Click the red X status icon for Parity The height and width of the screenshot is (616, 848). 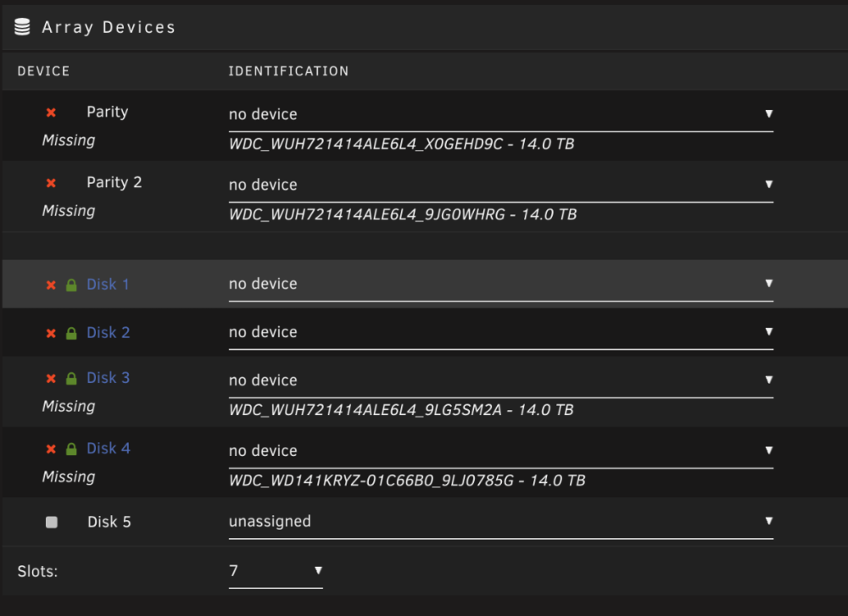pos(51,113)
